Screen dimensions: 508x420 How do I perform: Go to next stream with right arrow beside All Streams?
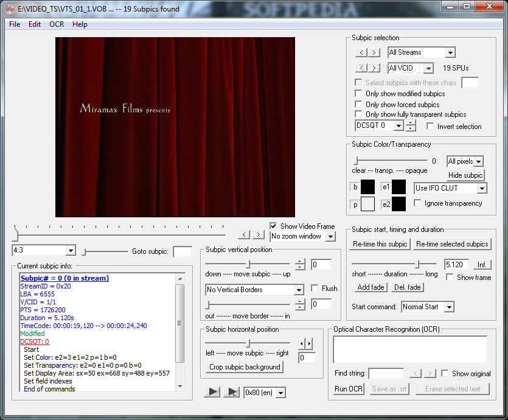[x=374, y=52]
